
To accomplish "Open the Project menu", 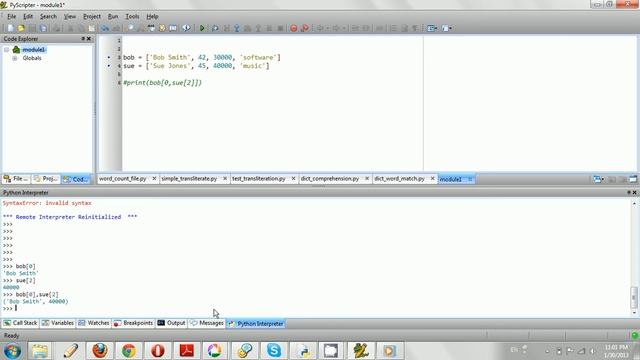I will point(92,16).
